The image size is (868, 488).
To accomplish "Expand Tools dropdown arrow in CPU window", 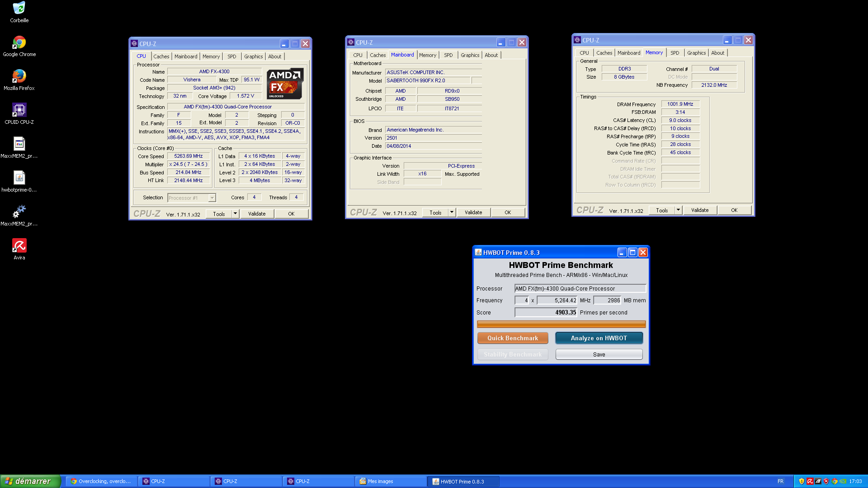I will click(235, 214).
